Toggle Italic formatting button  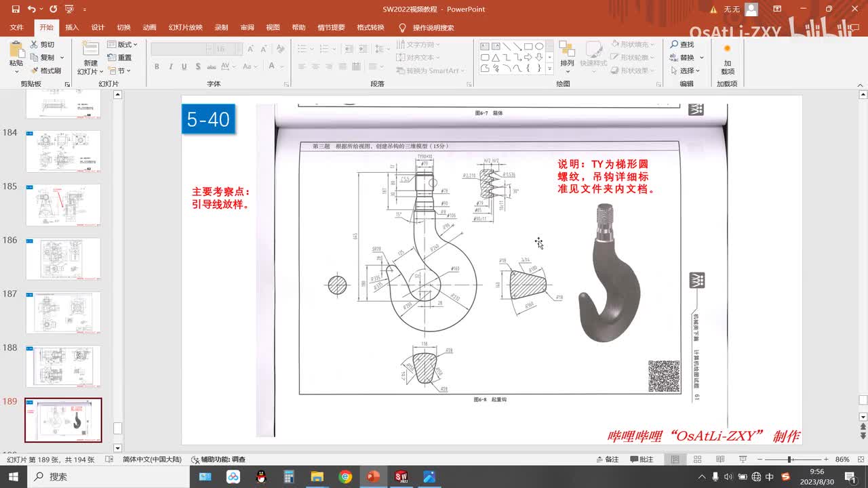[170, 66]
